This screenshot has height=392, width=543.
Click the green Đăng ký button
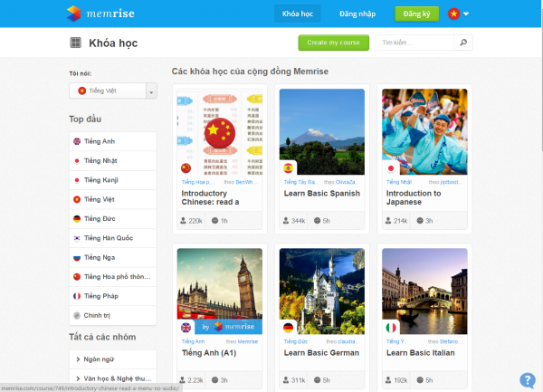pyautogui.click(x=417, y=14)
